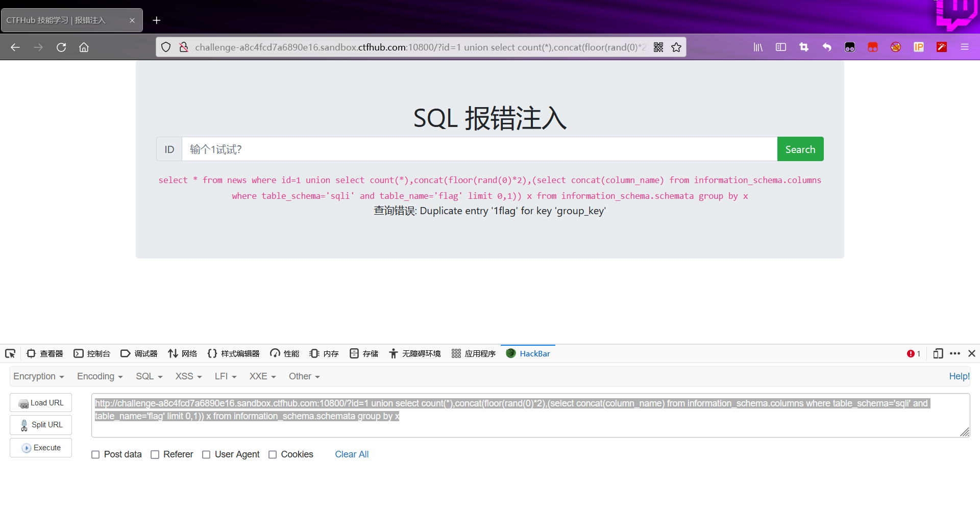Close the developer tools panel
This screenshot has height=514, width=980.
[972, 353]
